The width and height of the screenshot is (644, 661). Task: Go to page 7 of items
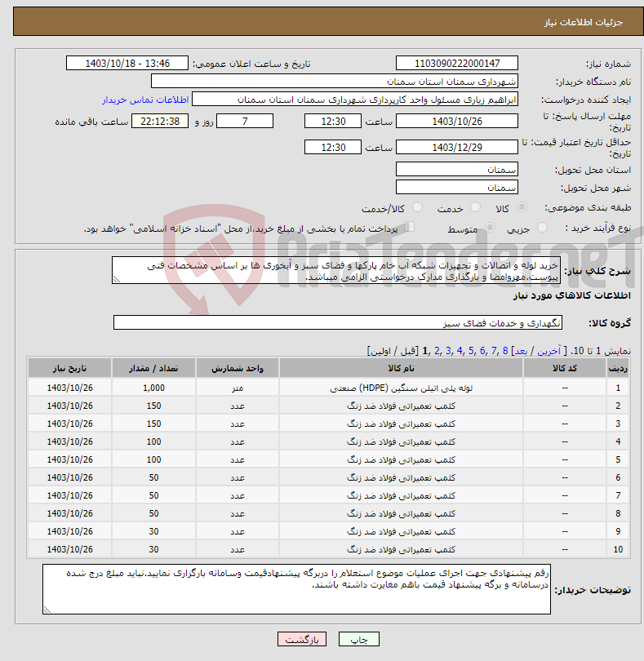[494, 351]
